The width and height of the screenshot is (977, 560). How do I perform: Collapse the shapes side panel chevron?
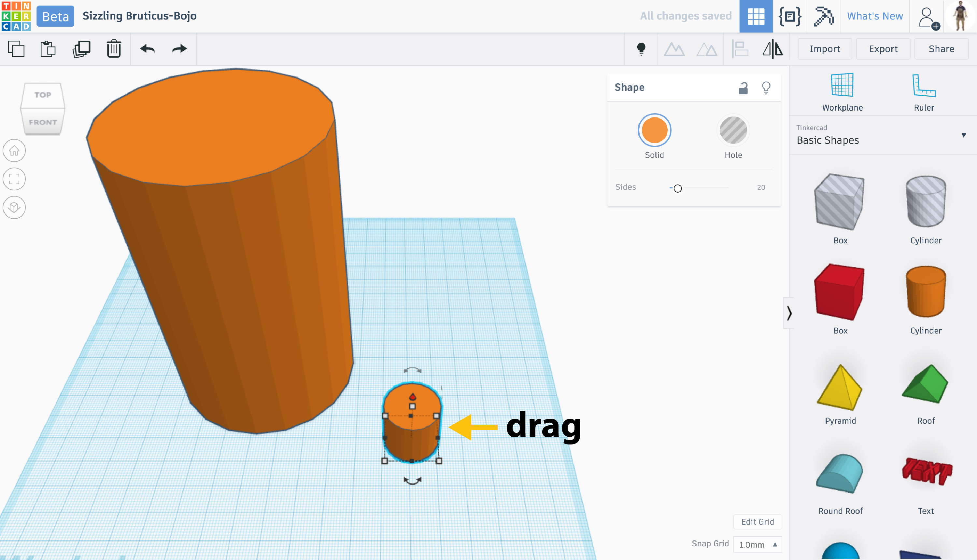[x=789, y=313]
